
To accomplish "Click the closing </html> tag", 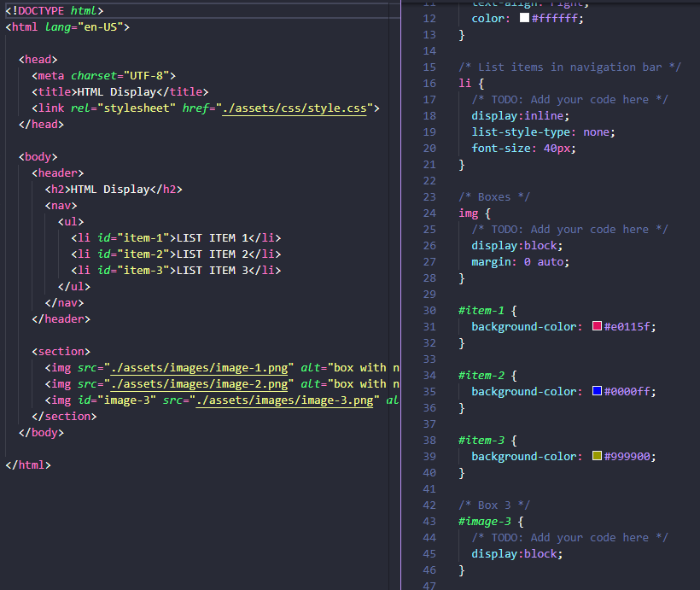I will click(x=28, y=465).
